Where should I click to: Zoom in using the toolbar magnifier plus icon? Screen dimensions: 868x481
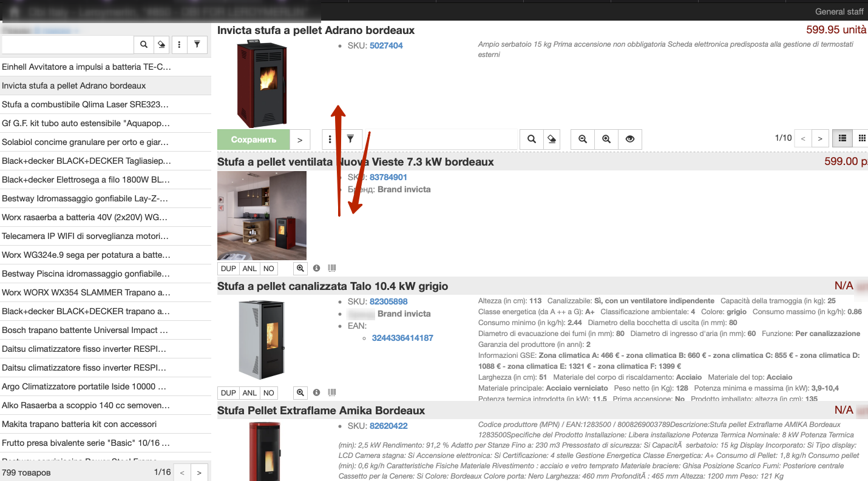tap(606, 139)
